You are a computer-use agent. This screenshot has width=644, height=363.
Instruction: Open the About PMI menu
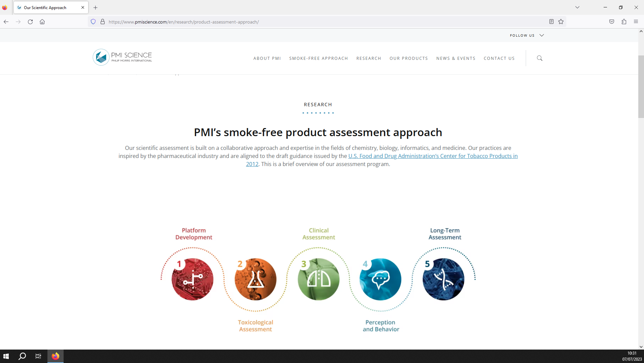[267, 58]
